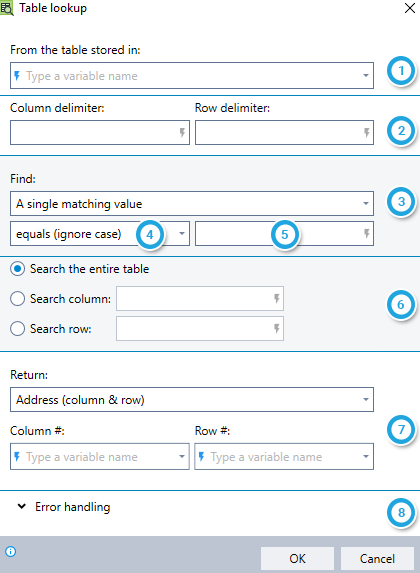Click the Cancel button
The image size is (420, 573).
[x=377, y=558]
